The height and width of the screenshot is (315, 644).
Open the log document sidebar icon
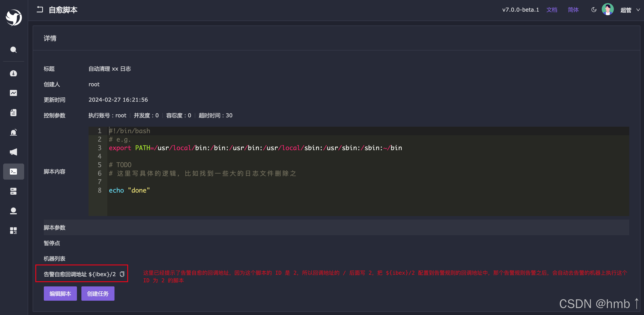[x=13, y=113]
